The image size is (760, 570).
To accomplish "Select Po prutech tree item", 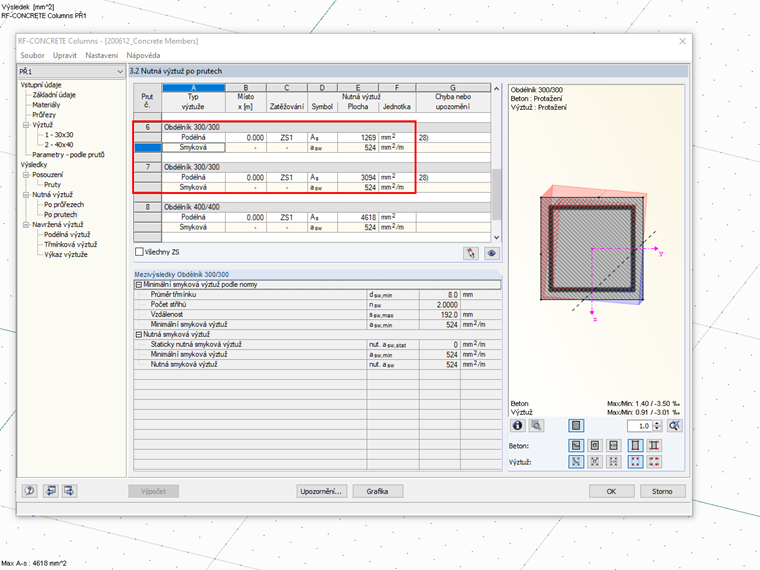I will point(61,215).
